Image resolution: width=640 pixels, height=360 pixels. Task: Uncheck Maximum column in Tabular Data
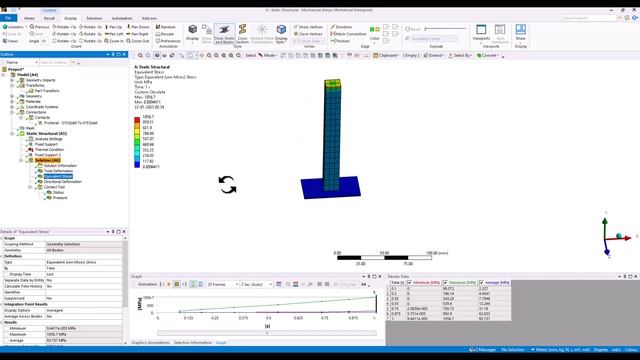[445, 282]
